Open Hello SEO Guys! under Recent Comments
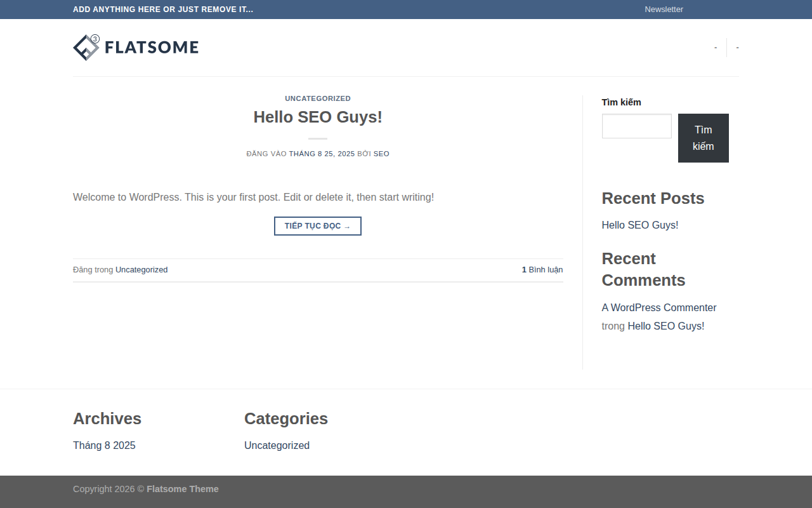The height and width of the screenshot is (508, 812). pos(666,326)
